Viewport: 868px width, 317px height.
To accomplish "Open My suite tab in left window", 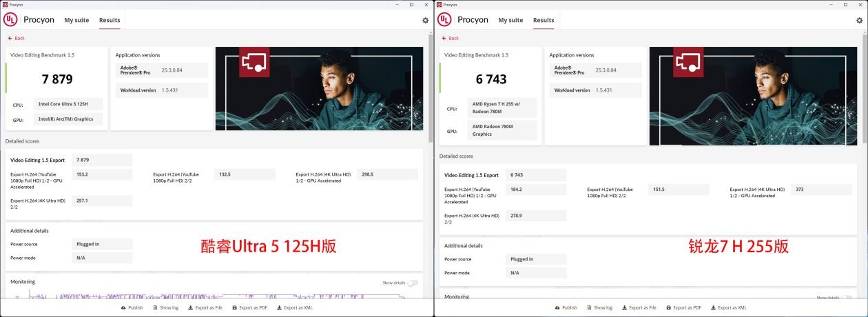I will 76,20.
